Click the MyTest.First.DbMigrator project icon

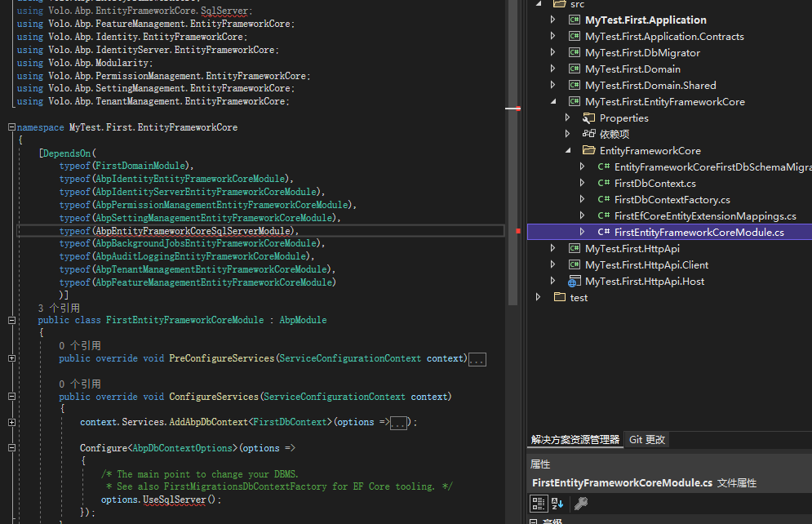pyautogui.click(x=574, y=53)
